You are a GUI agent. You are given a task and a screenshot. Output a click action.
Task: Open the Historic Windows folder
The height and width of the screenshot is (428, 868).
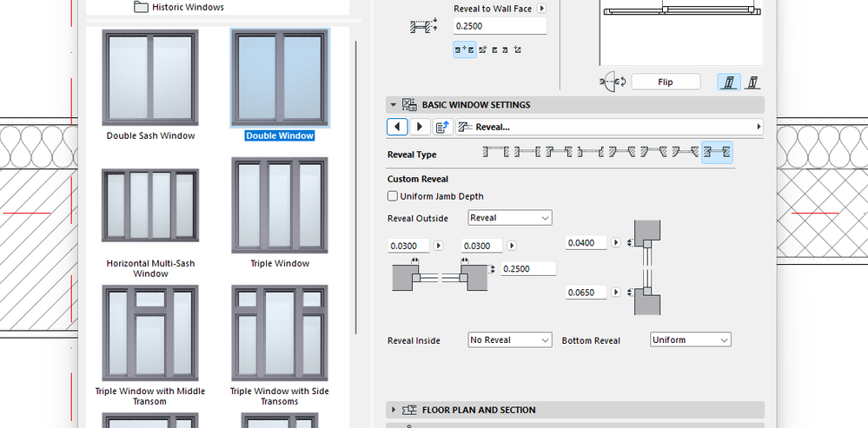(x=179, y=7)
